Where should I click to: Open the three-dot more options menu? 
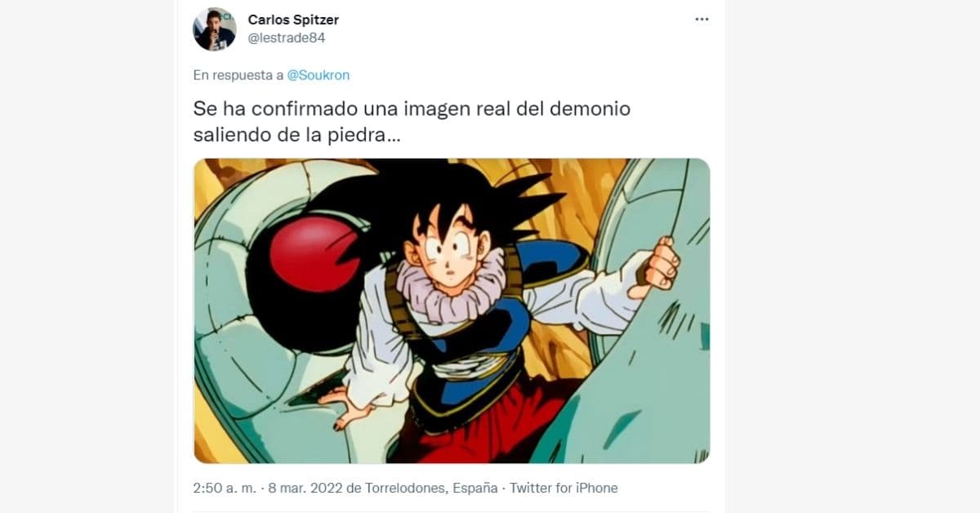tap(702, 20)
